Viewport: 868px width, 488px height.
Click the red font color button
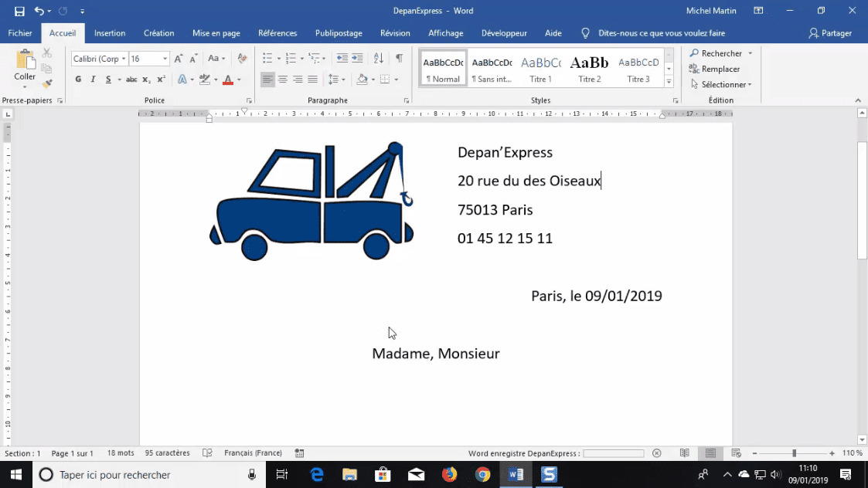coord(227,80)
